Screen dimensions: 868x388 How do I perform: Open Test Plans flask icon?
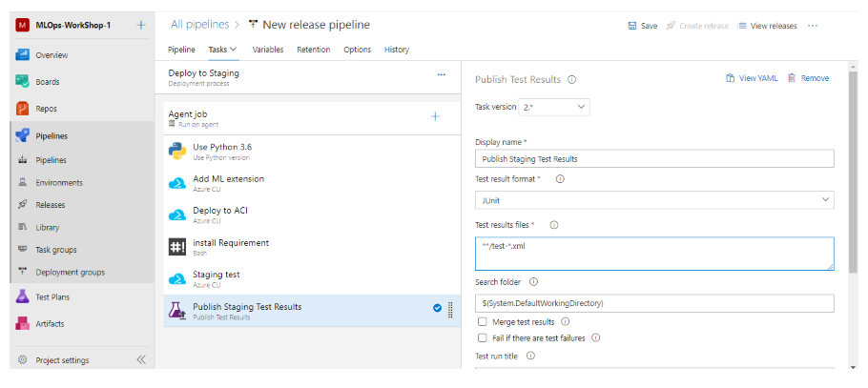click(x=23, y=296)
